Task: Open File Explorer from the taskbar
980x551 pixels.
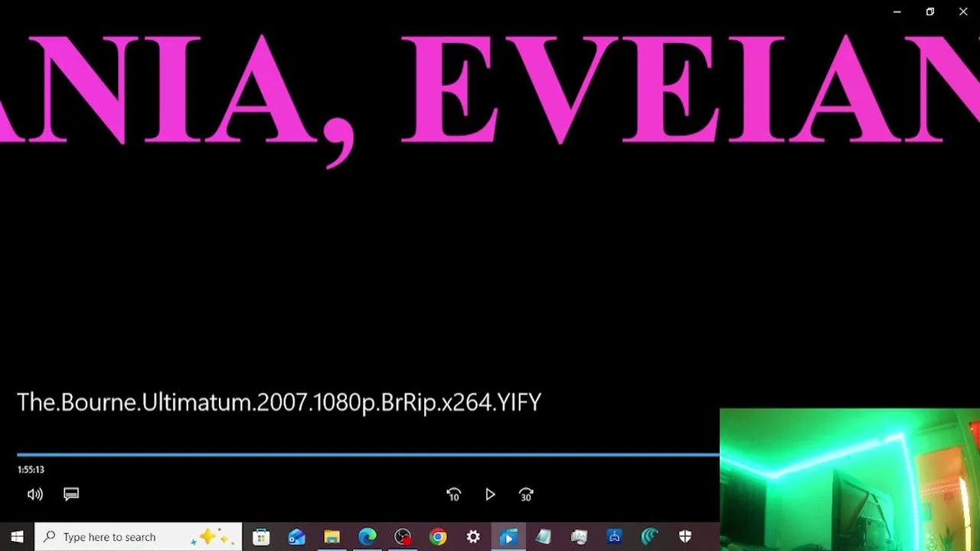Action: pyautogui.click(x=332, y=537)
